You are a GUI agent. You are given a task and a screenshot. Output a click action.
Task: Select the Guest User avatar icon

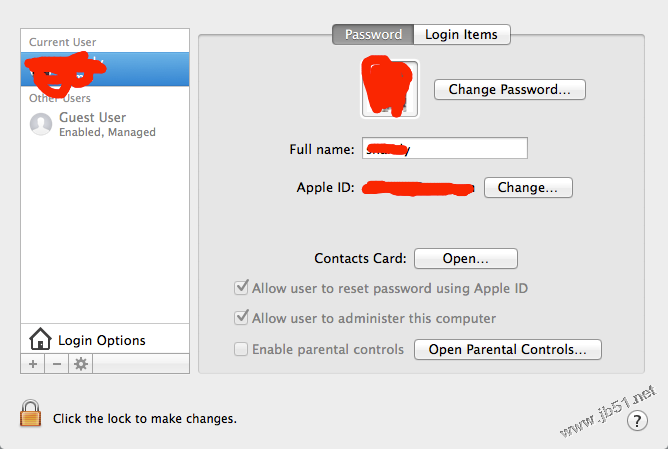[41, 124]
